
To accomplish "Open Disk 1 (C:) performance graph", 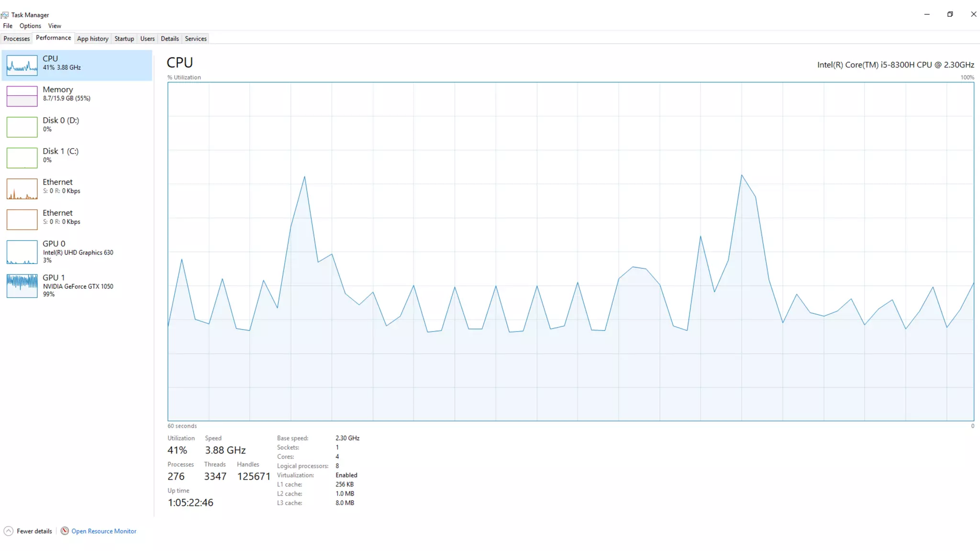I will click(22, 158).
